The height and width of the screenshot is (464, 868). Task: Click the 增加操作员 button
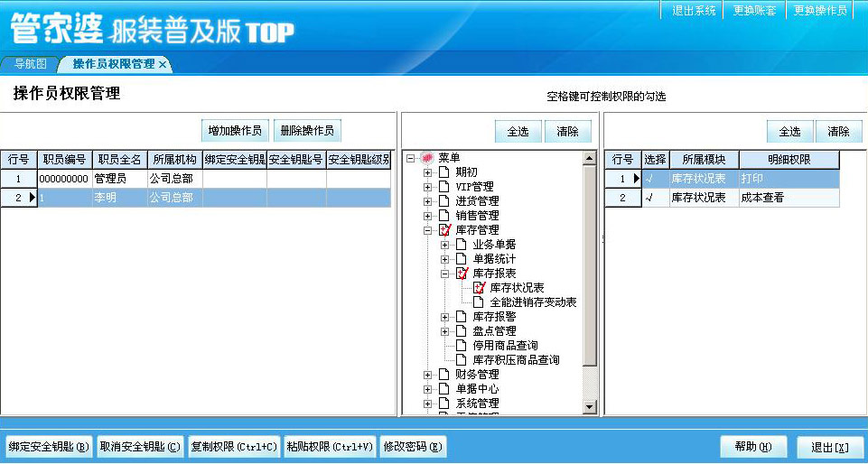coord(235,131)
